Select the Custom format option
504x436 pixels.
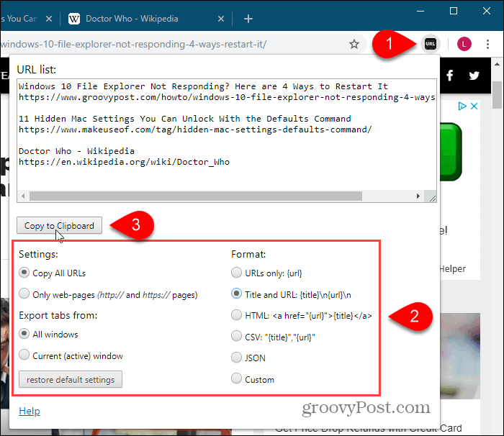pyautogui.click(x=236, y=378)
